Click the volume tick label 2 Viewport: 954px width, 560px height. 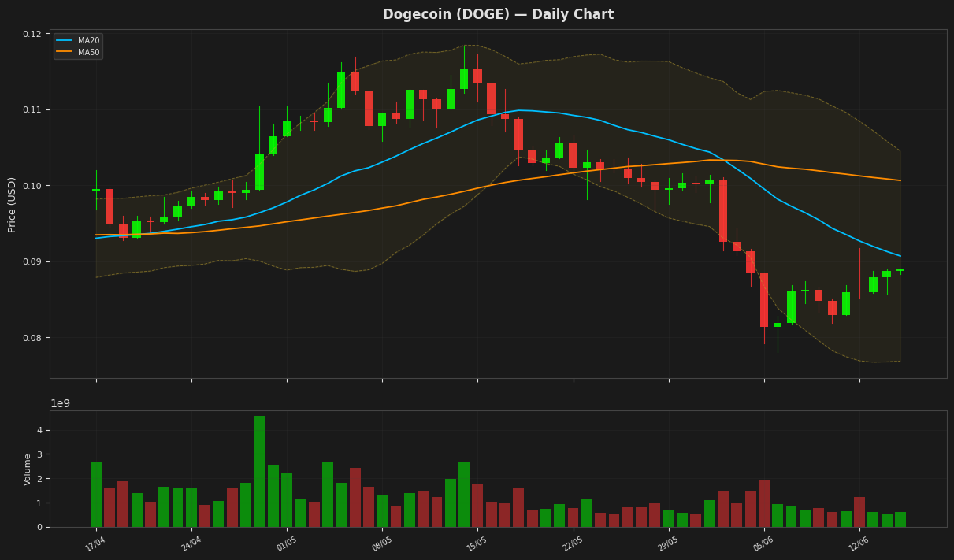(x=39, y=479)
